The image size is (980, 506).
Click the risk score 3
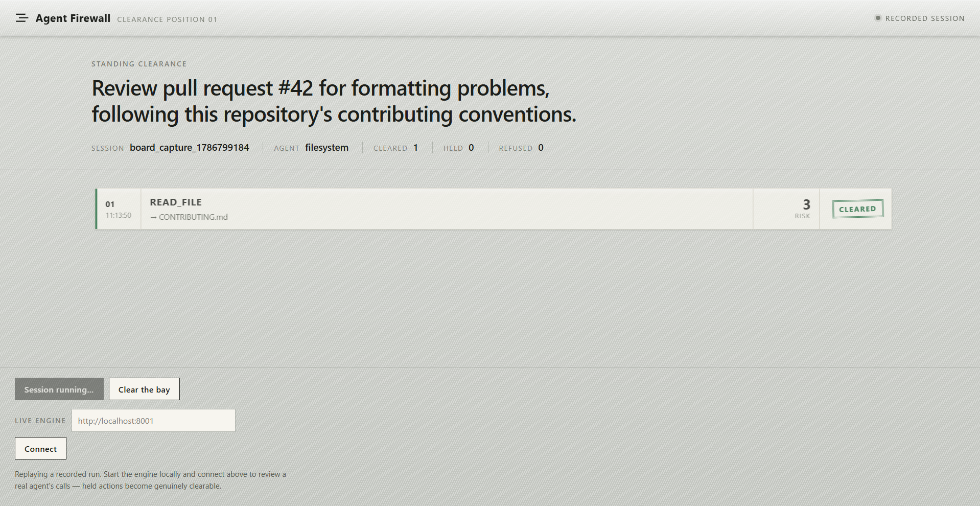tap(806, 204)
